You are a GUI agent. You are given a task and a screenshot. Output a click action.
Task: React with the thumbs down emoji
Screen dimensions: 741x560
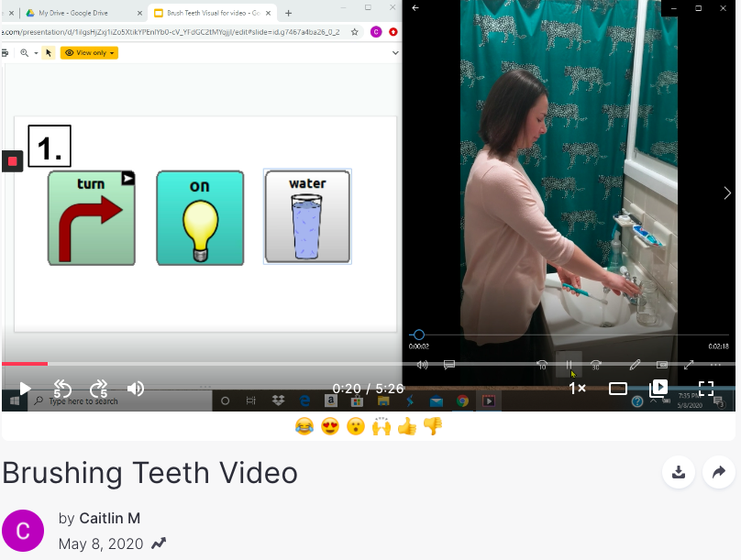coord(432,426)
